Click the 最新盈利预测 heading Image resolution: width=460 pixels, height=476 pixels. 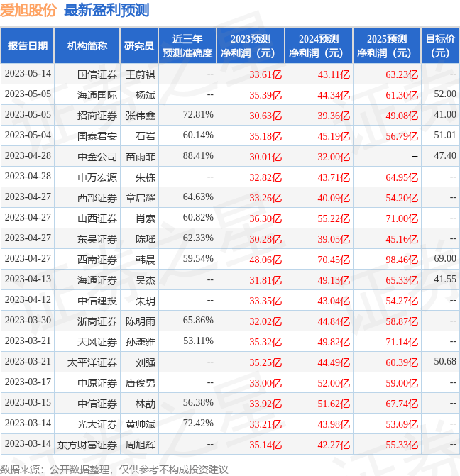(106, 10)
